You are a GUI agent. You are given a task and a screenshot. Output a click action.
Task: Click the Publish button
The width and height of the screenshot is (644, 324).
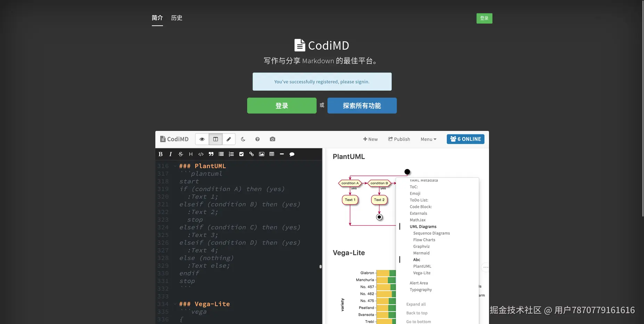[399, 139]
